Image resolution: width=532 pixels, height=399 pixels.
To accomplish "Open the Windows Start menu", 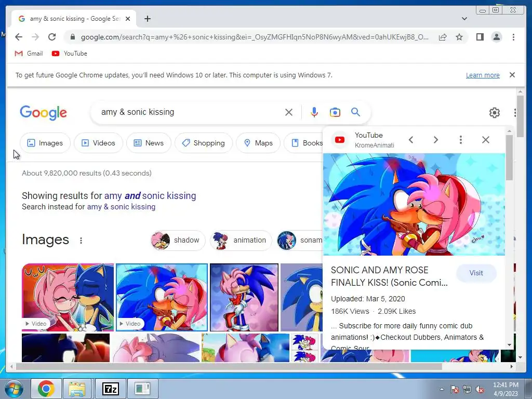I will pyautogui.click(x=13, y=389).
